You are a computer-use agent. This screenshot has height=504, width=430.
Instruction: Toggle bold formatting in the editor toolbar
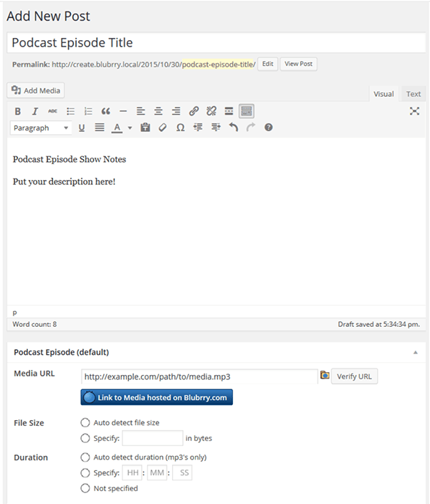18,111
